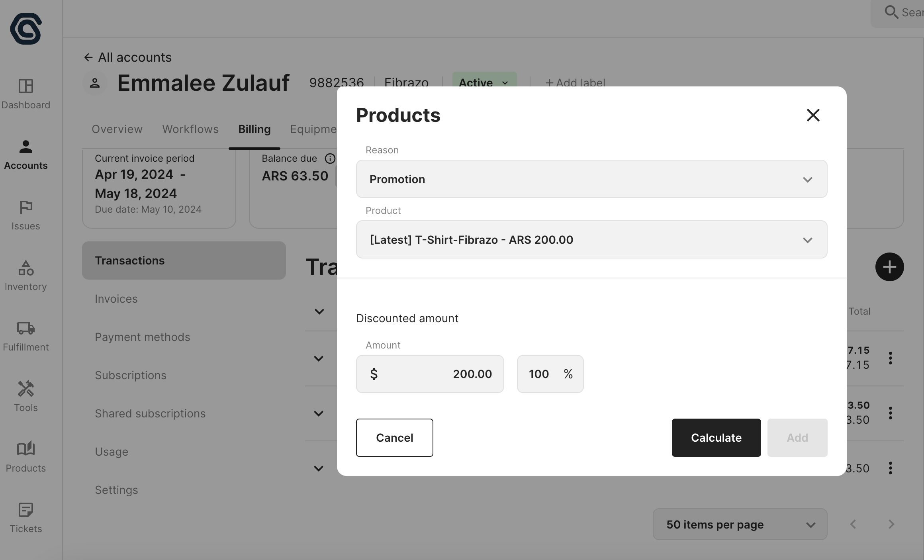Open the Dashboard sidebar icon

pos(26,86)
